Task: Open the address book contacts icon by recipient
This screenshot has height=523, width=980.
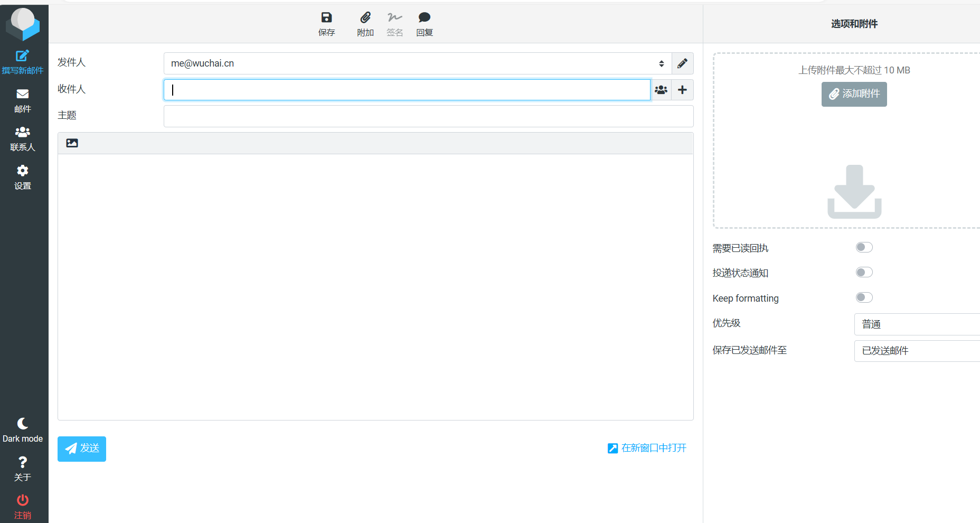Action: (661, 90)
